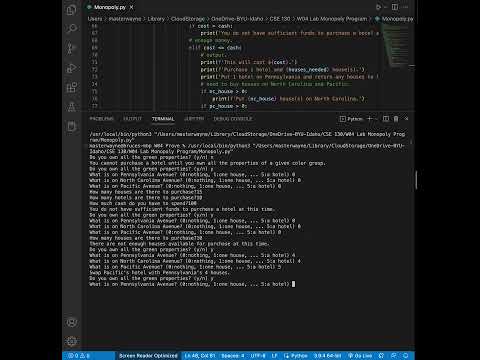Switch to the Jupyter panel tab
480x360 pixels.
(x=194, y=119)
